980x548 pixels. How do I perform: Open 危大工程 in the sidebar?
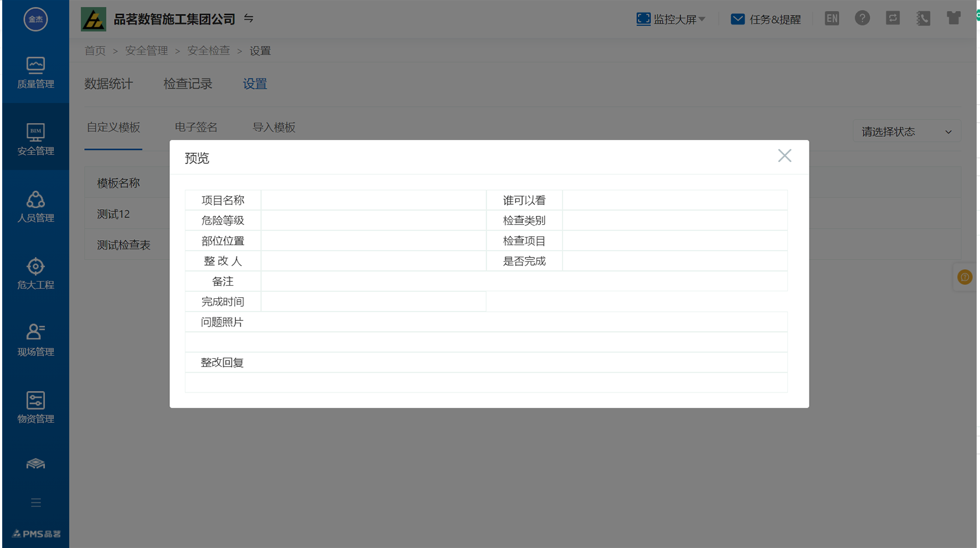coord(35,274)
